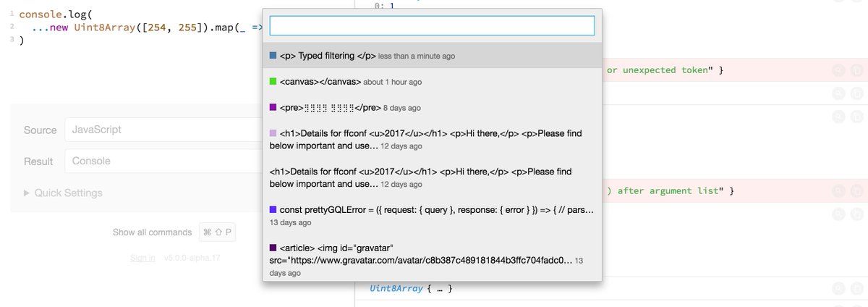
Task: Click the left circular icon on the 'unexpected token' row
Action: (x=838, y=70)
